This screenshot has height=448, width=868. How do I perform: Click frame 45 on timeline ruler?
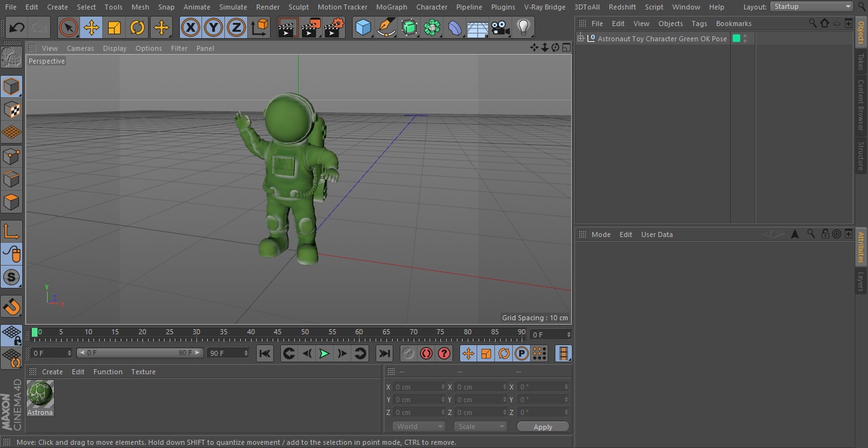coord(278,333)
